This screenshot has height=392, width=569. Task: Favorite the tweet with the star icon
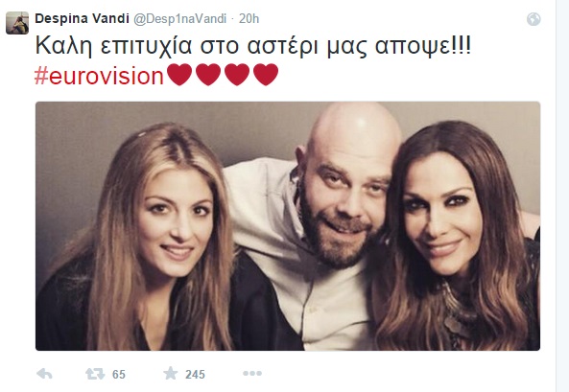click(x=171, y=373)
